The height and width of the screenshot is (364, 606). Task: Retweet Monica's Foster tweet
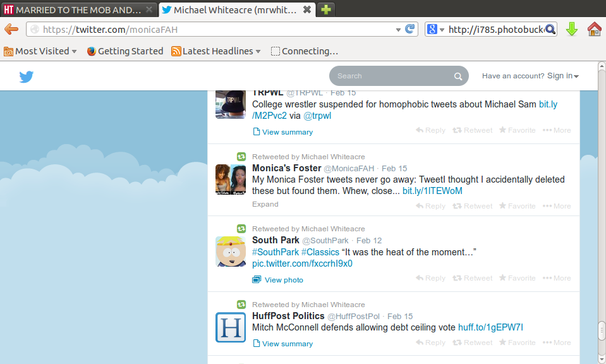[472, 206]
